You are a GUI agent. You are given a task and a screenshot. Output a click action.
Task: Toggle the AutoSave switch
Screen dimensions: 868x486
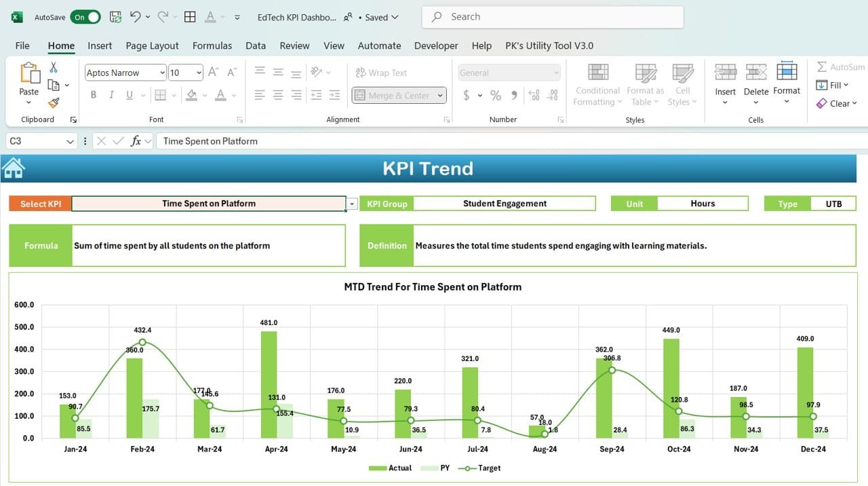(87, 17)
